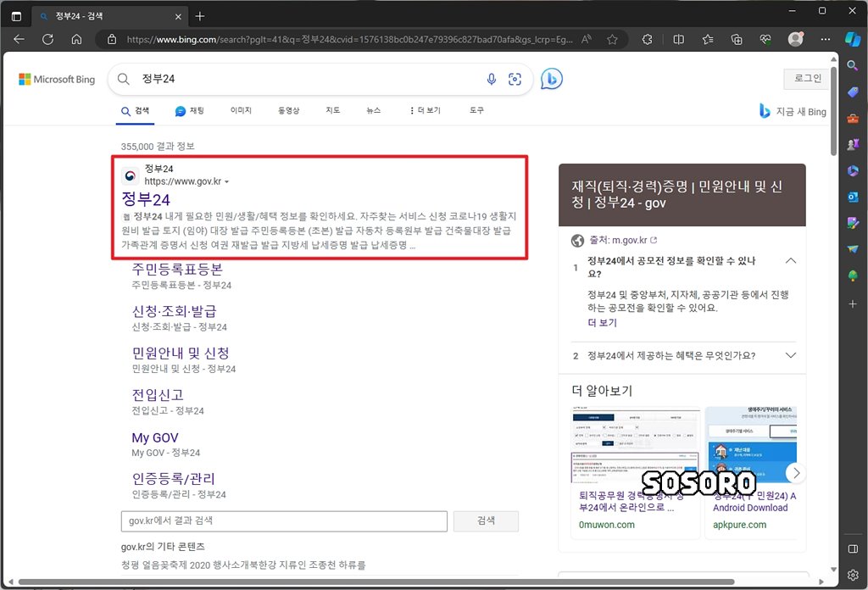Image resolution: width=868 pixels, height=590 pixels.
Task: Open sidebar settings gear icon
Action: 853,575
